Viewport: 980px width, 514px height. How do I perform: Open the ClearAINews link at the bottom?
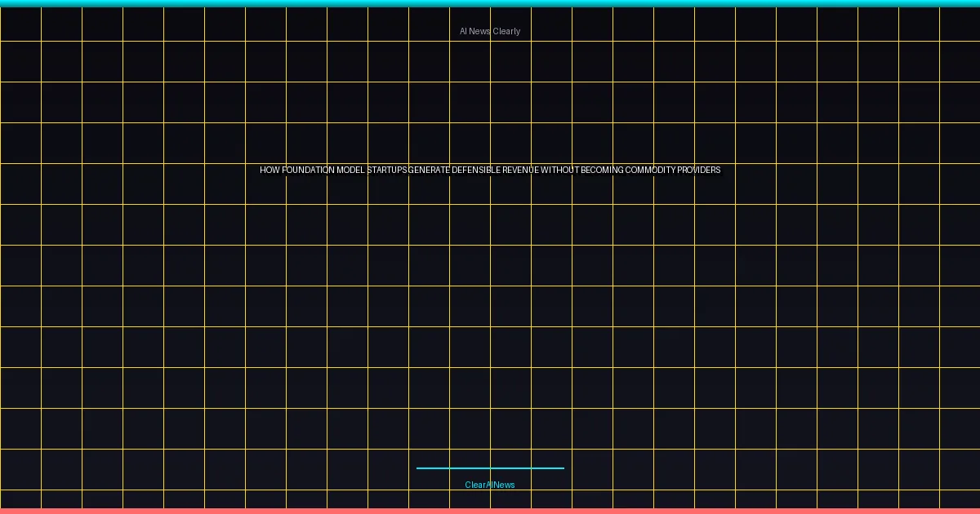[x=490, y=485]
